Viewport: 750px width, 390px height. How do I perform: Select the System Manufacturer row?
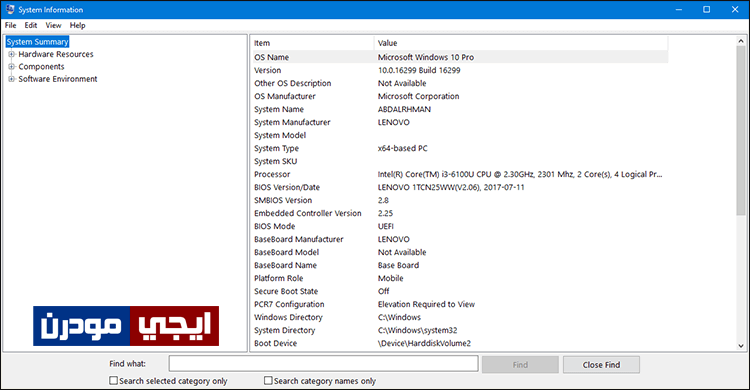pyautogui.click(x=460, y=122)
